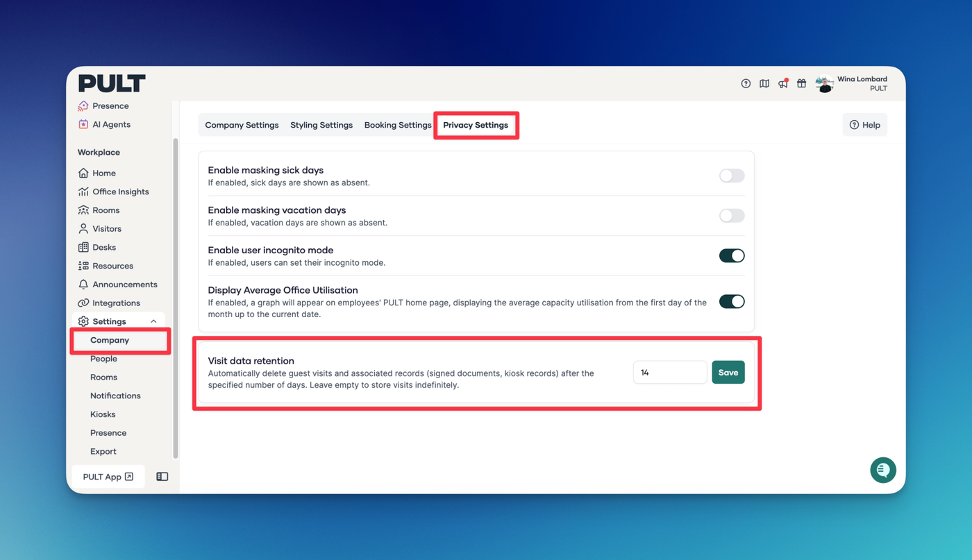Click the gift icon in header
Screen dimensions: 972x560
pos(801,83)
